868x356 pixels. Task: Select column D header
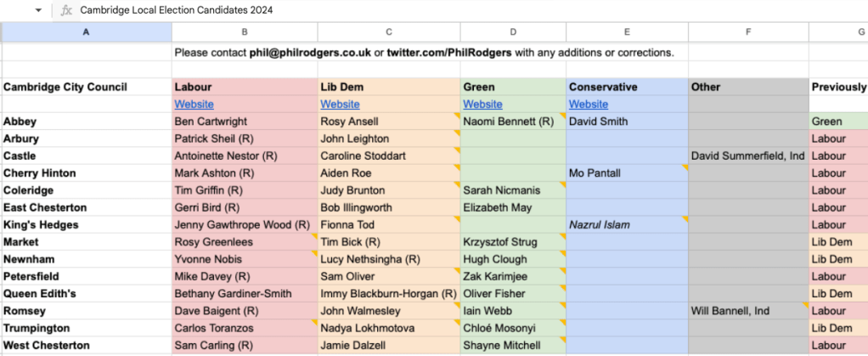(513, 32)
